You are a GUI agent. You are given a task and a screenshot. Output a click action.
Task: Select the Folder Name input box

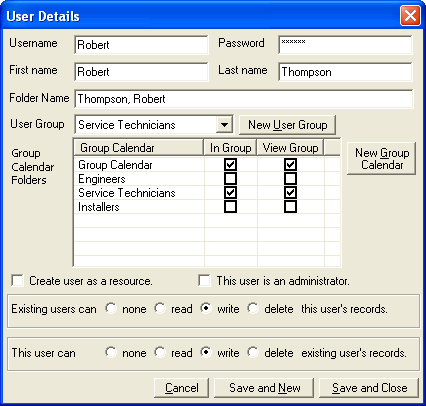click(244, 99)
